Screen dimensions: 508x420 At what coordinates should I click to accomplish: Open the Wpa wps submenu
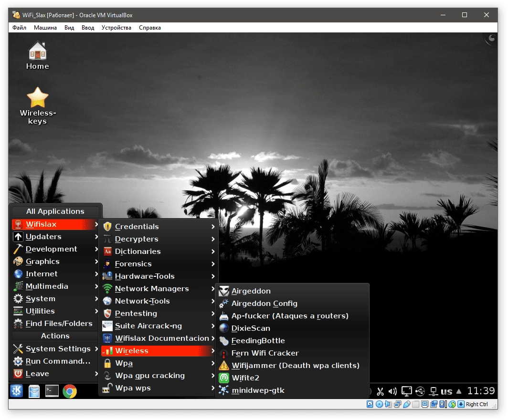(x=159, y=388)
